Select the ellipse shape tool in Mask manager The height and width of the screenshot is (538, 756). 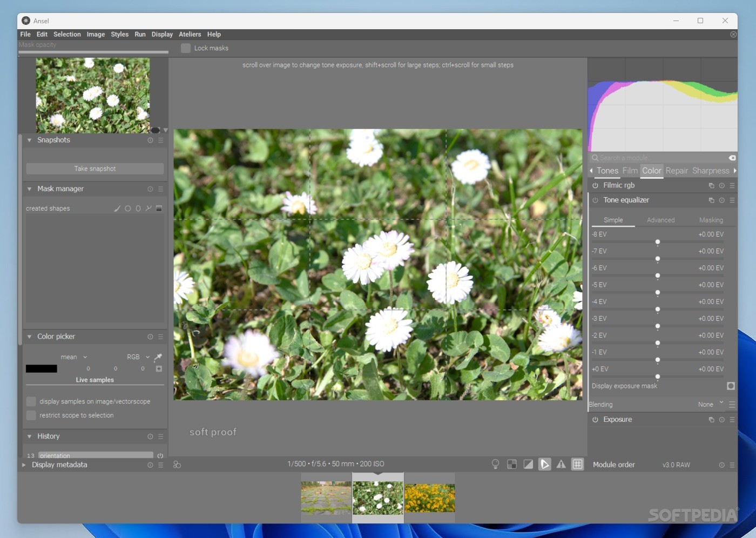tap(138, 209)
